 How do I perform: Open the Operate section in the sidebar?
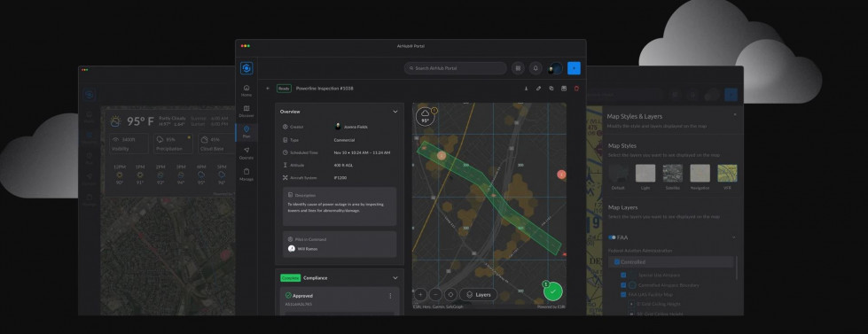click(246, 153)
